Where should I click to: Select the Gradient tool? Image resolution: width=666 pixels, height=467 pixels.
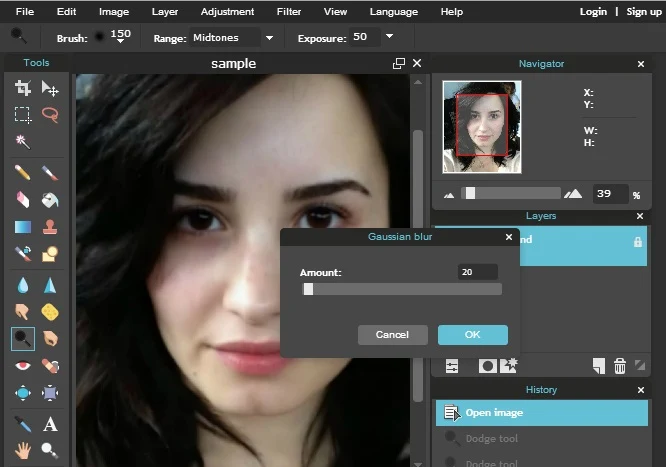(23, 227)
